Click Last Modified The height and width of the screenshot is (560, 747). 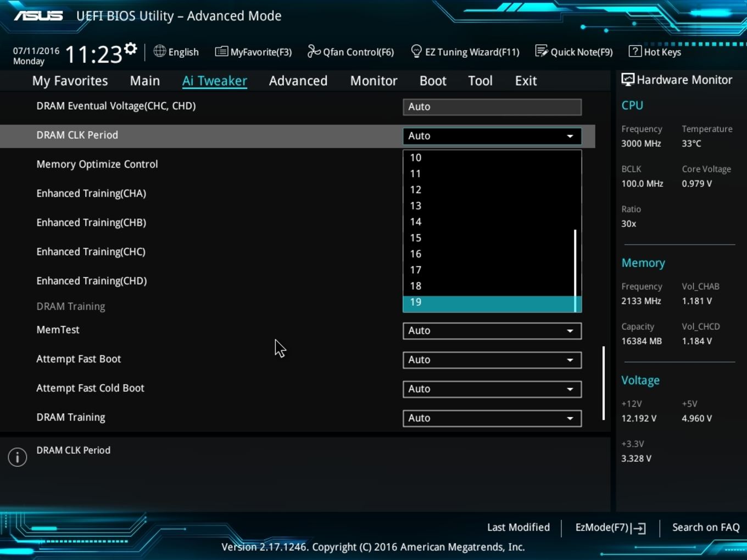pyautogui.click(x=519, y=527)
